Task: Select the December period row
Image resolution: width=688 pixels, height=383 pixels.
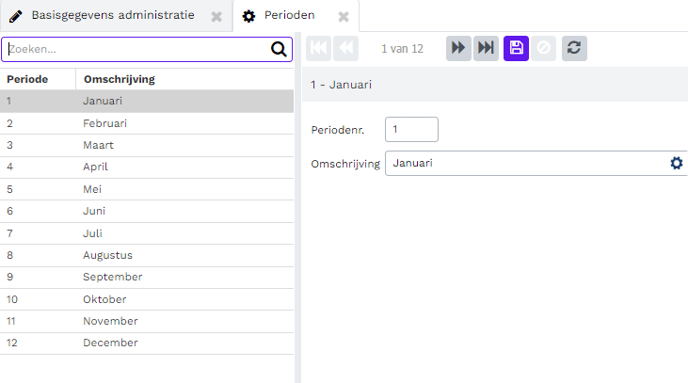Action: pos(147,343)
